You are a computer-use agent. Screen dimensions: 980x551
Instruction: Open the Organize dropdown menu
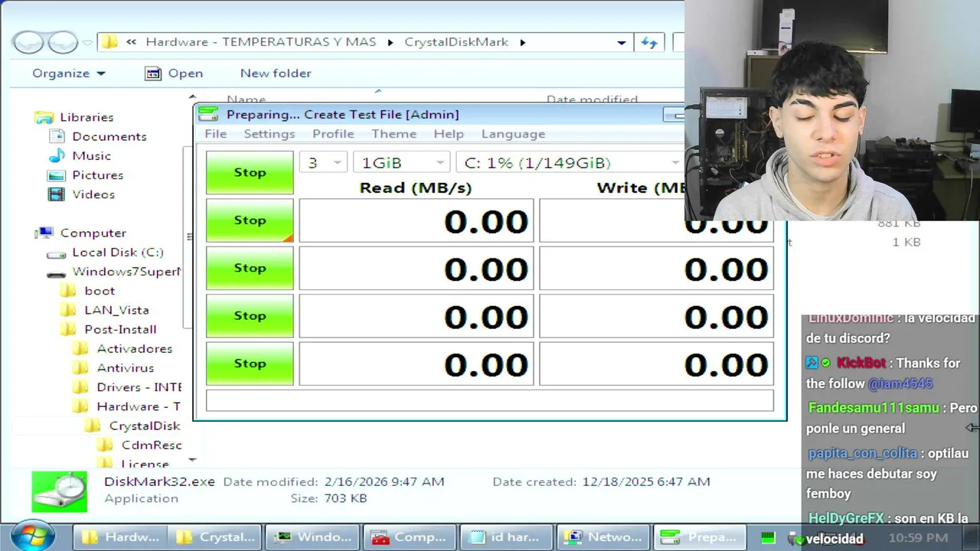69,73
